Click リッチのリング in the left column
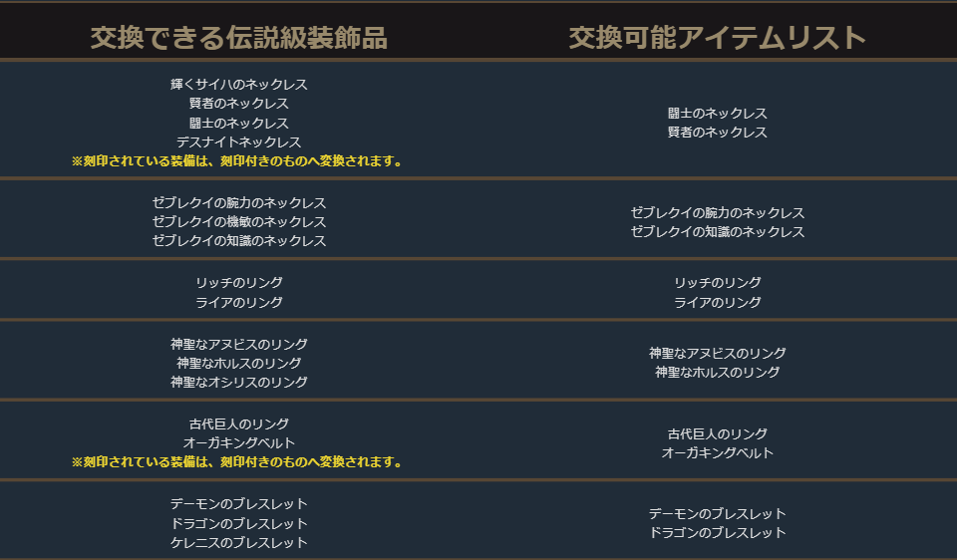Viewport: 957px width, 560px height. 238,283
